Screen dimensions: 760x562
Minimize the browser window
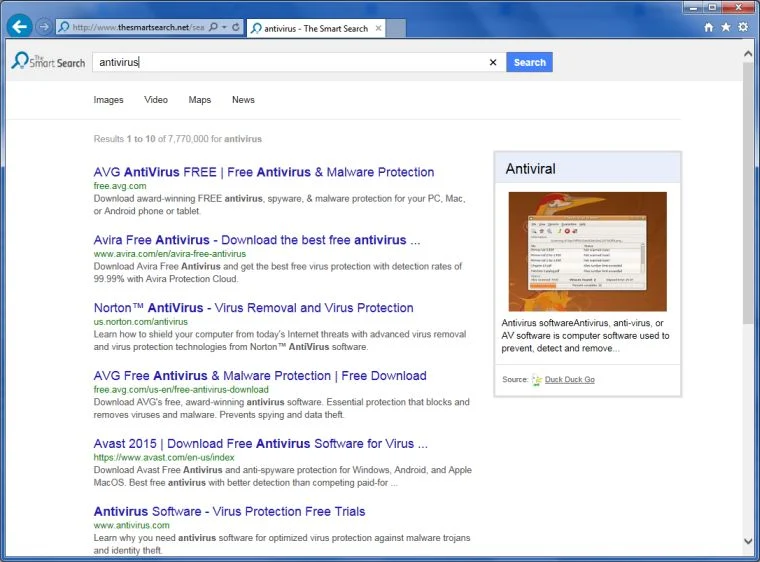(x=694, y=7)
